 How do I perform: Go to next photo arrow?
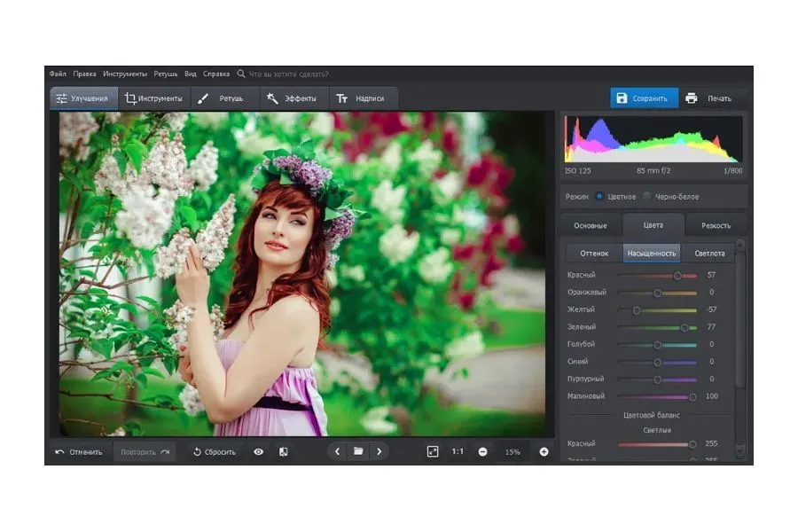click(x=379, y=451)
